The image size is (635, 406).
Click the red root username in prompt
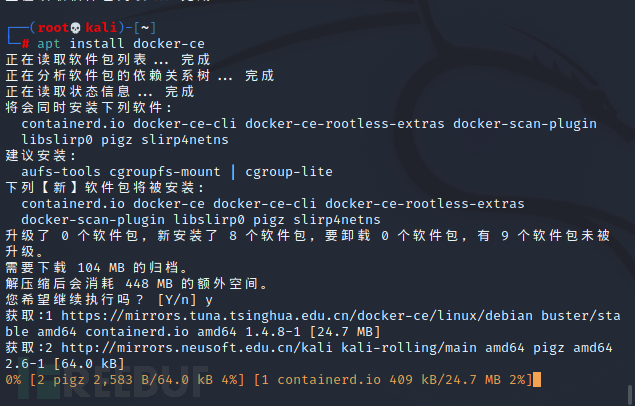click(53, 28)
